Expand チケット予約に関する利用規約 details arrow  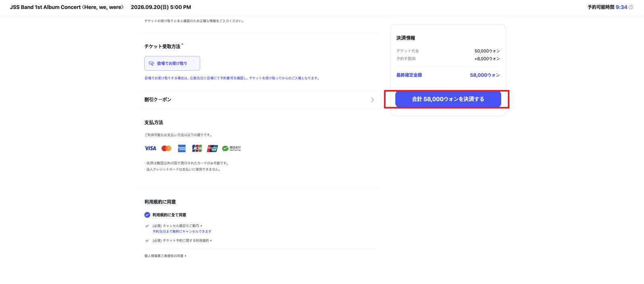[211, 241]
